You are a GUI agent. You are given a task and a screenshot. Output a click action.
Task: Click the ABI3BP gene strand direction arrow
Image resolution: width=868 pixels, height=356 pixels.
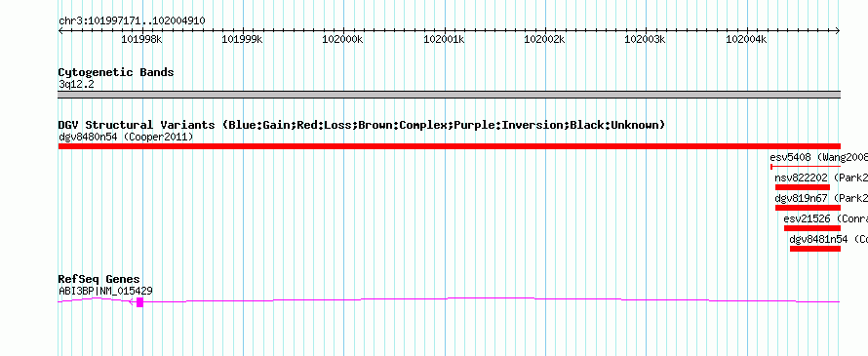tap(132, 301)
